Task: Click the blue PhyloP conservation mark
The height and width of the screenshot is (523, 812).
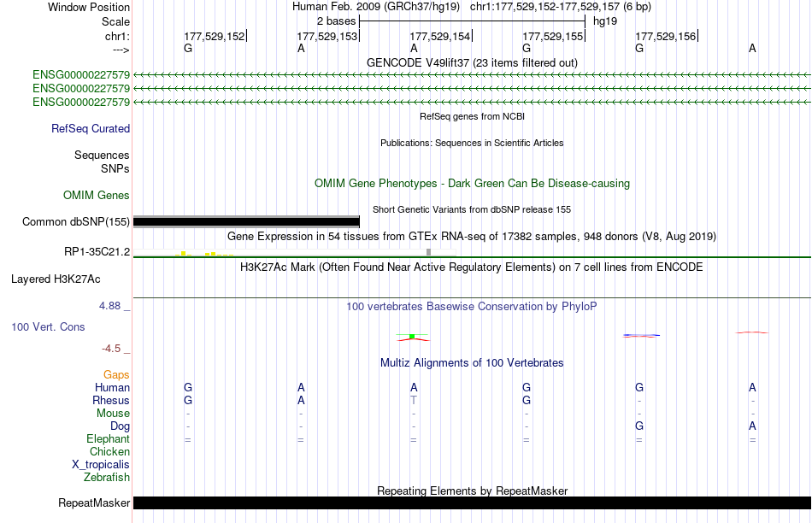Action: point(641,335)
